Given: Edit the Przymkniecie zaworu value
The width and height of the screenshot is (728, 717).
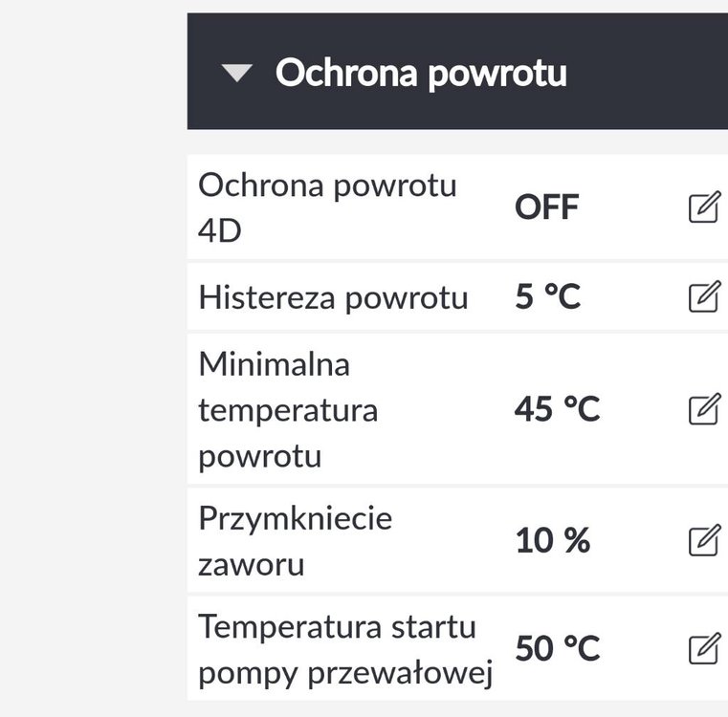Looking at the screenshot, I should [703, 541].
